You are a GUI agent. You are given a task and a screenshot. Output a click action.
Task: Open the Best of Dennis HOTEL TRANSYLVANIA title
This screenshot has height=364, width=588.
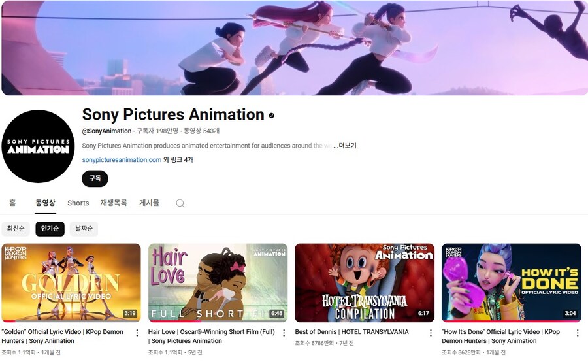click(351, 332)
